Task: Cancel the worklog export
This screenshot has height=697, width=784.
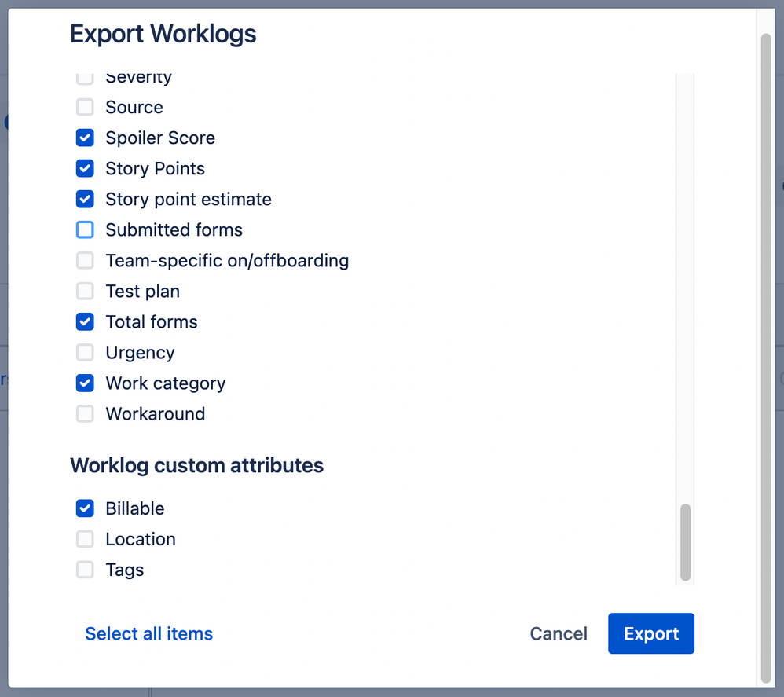Action: pyautogui.click(x=558, y=633)
